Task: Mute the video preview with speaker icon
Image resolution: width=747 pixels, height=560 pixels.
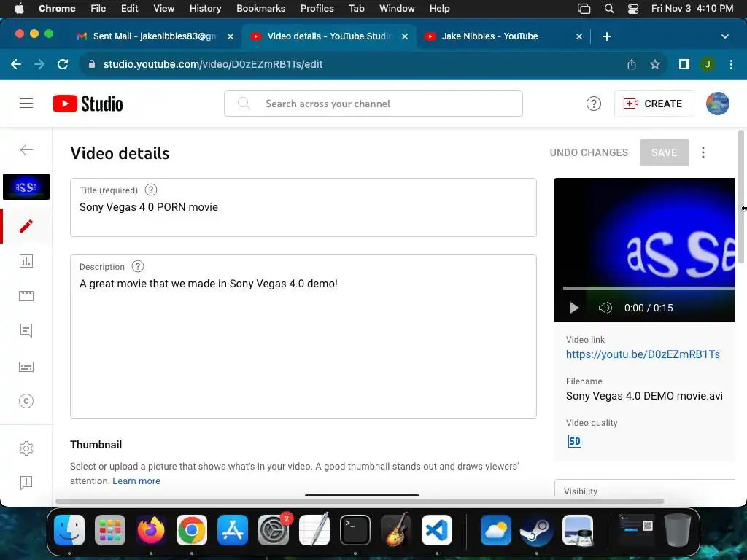Action: (605, 308)
